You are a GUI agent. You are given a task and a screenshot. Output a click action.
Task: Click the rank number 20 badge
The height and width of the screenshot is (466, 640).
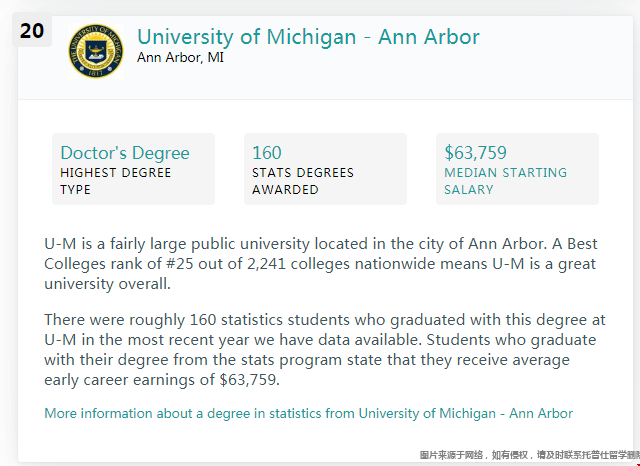(32, 31)
